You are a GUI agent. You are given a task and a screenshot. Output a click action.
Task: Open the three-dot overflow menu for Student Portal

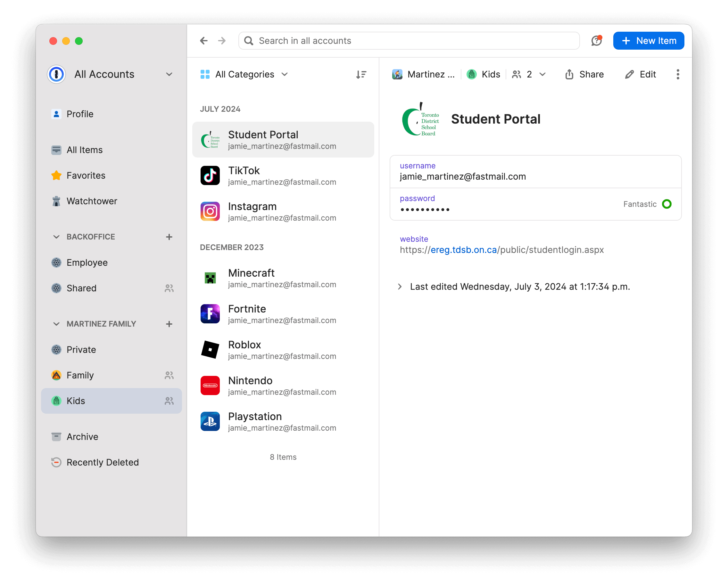(677, 74)
